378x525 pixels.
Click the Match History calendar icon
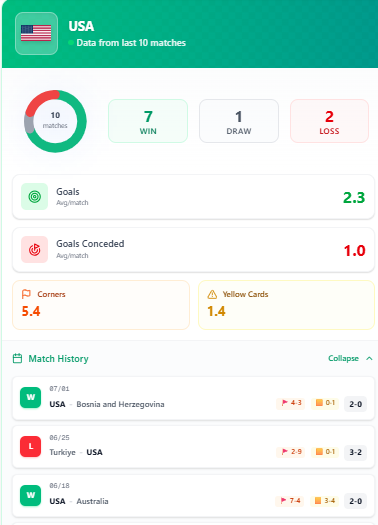pos(17,359)
